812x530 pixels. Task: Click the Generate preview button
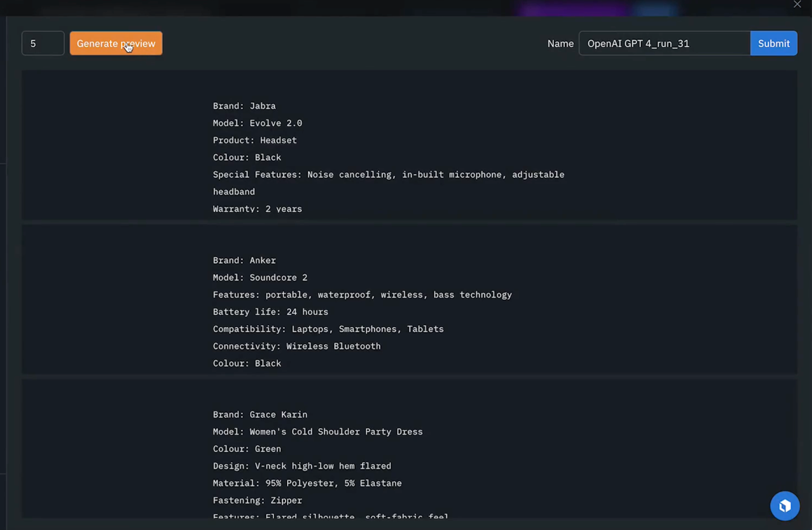coord(116,43)
